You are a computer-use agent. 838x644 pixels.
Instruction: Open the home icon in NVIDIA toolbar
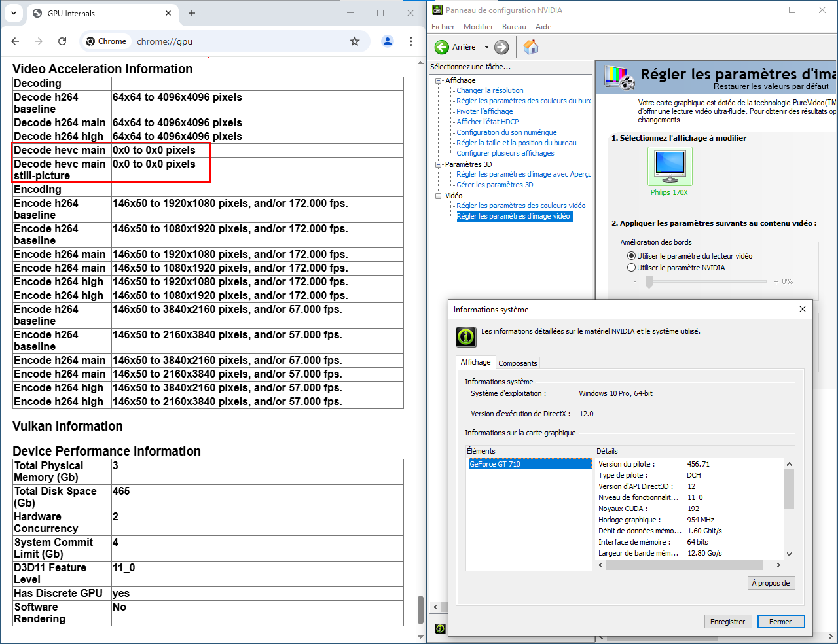[x=531, y=47]
